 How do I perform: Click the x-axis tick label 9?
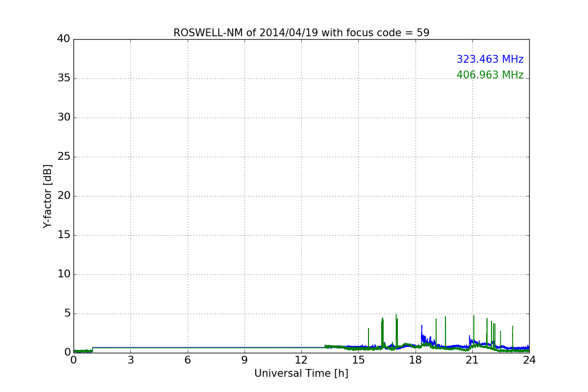tap(245, 360)
